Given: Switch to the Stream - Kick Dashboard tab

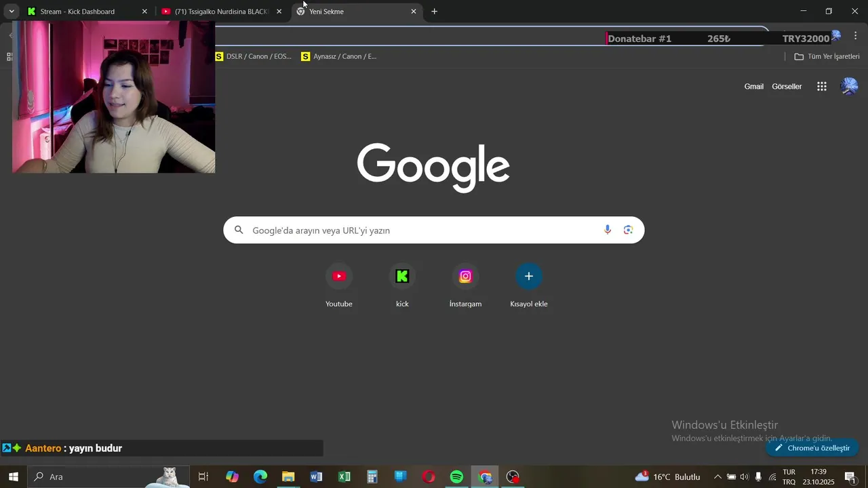Looking at the screenshot, I should [x=87, y=12].
